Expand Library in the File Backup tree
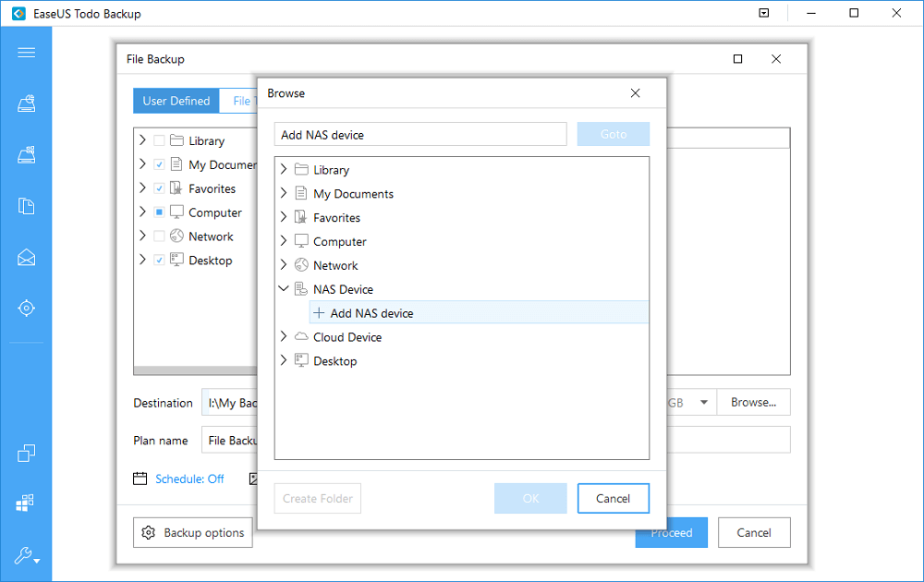924x582 pixels. (142, 140)
